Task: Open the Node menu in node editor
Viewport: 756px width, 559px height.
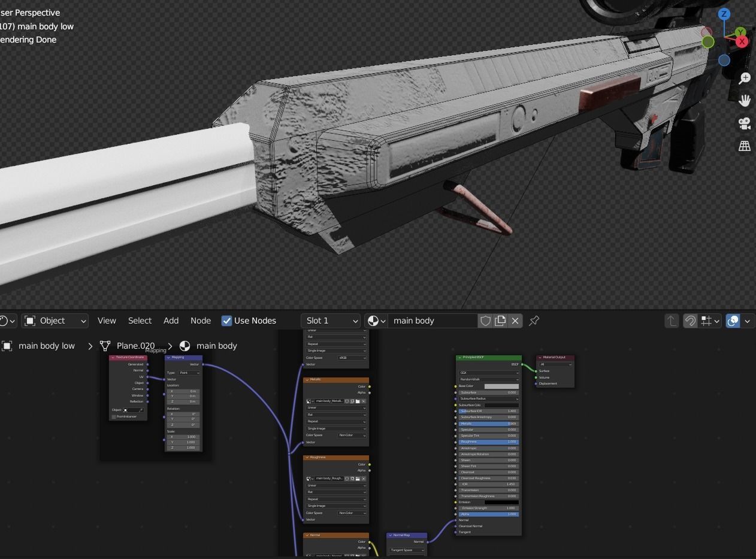Action: [201, 321]
